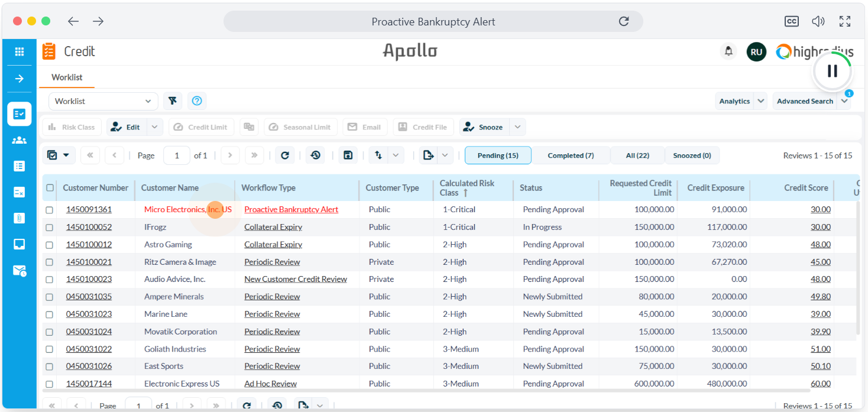
Task: Select the Snoozed (0) tab
Action: tap(692, 155)
